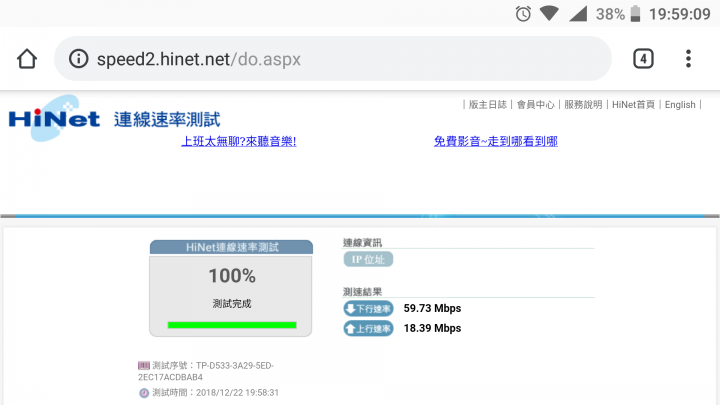Open the three-dot browser menu
Viewport: 720px width, 405px height.
(688, 59)
